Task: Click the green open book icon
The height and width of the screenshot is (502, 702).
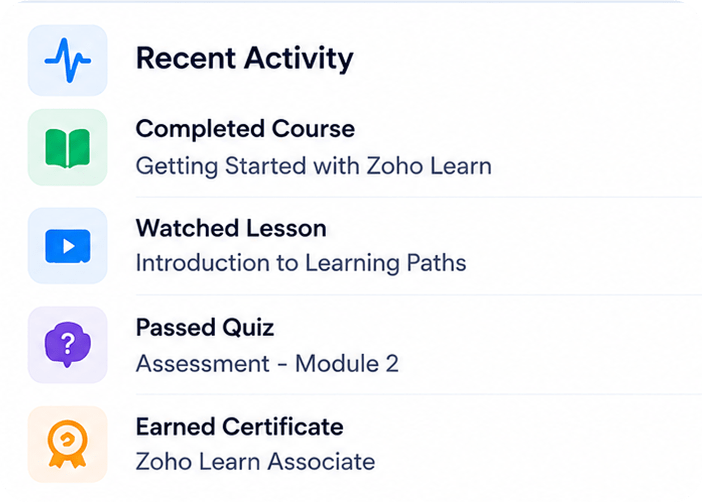Action: pos(68,148)
